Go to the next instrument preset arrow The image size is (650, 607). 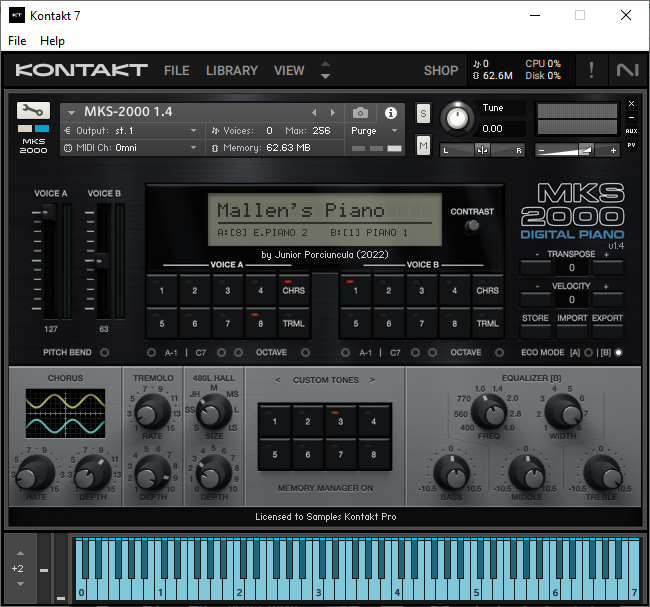332,112
